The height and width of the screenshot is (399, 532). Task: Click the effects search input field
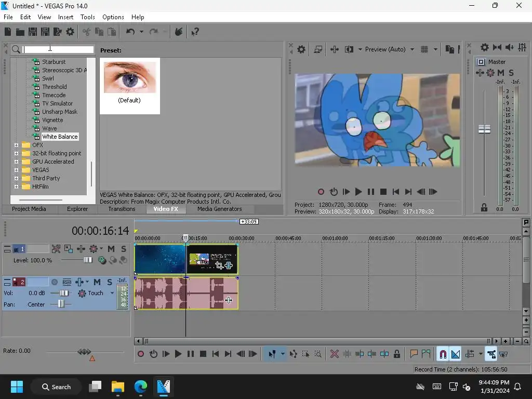point(58,49)
